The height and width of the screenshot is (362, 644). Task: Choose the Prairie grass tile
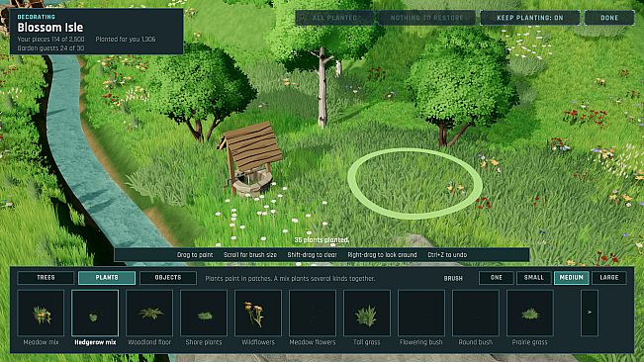[530, 314]
